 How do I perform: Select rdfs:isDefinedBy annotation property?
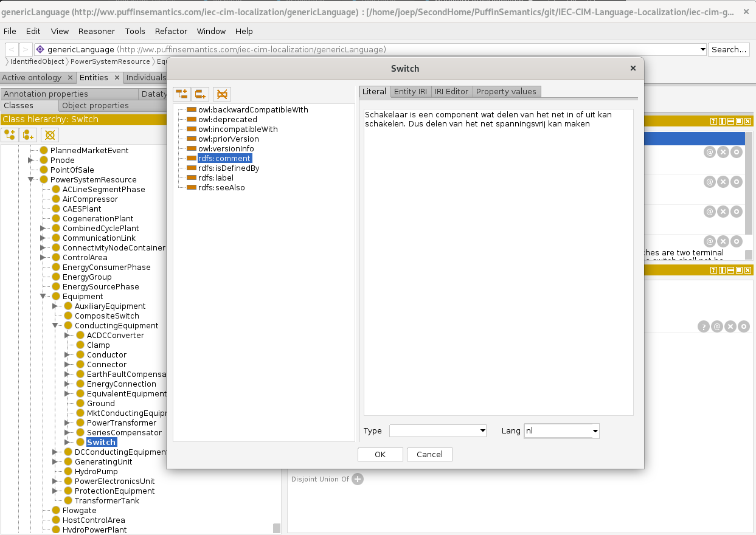coord(229,168)
